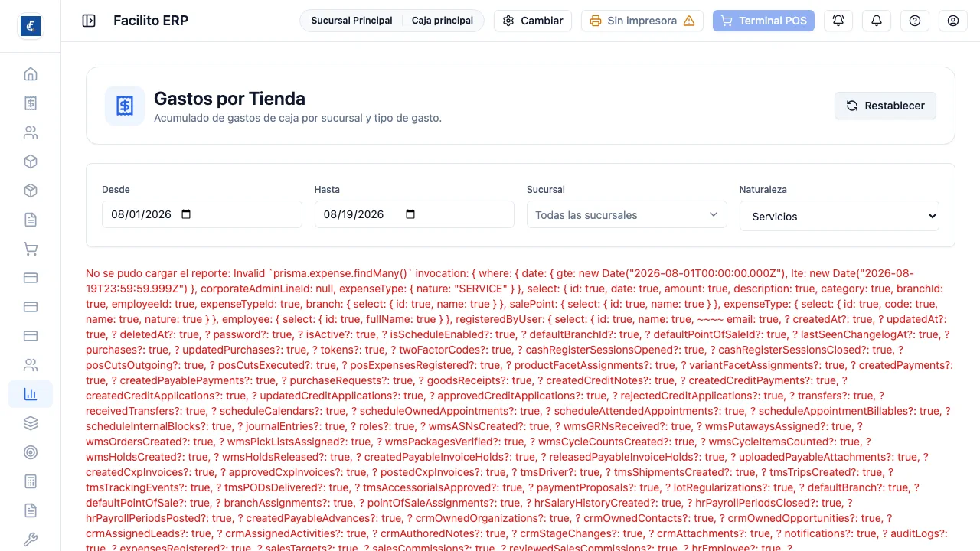Screen dimensions: 980x551
Task: Click the Facilito logo icon
Action: [31, 26]
